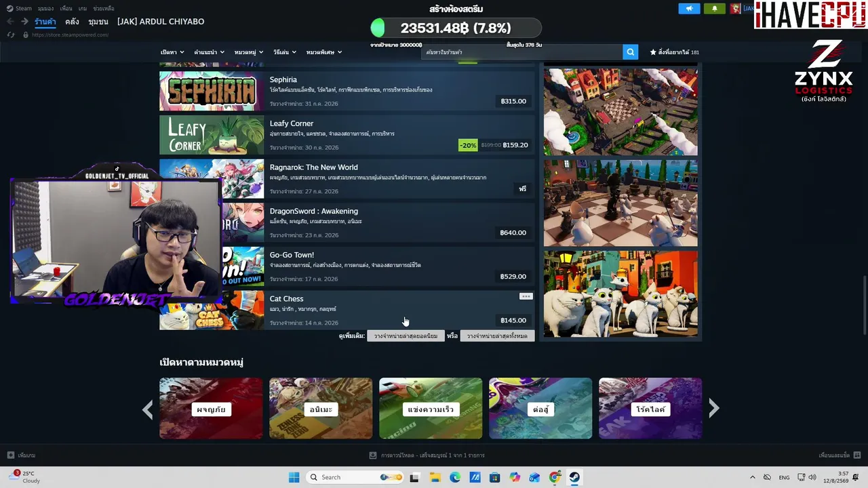Click the add game plus icon
Screen dimensions: 868x488
tap(10, 455)
